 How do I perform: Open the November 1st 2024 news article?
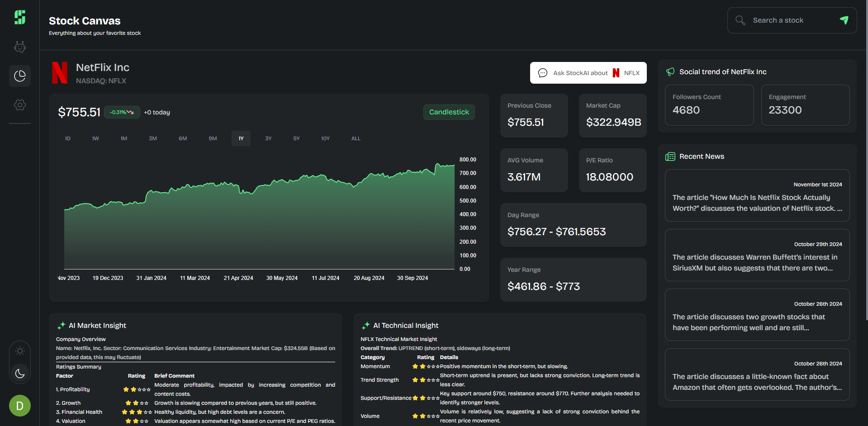click(757, 195)
